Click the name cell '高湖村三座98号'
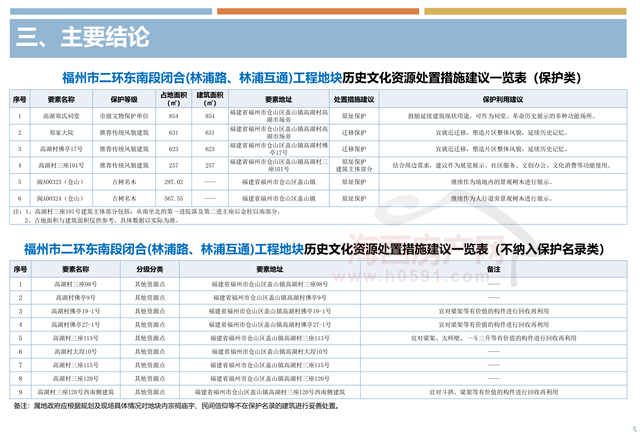 [76, 284]
